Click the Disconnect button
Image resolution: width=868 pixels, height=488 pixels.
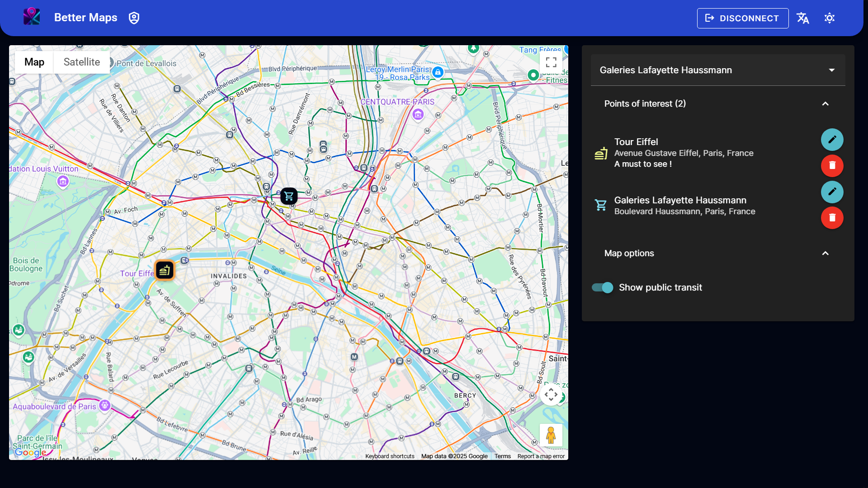click(742, 19)
